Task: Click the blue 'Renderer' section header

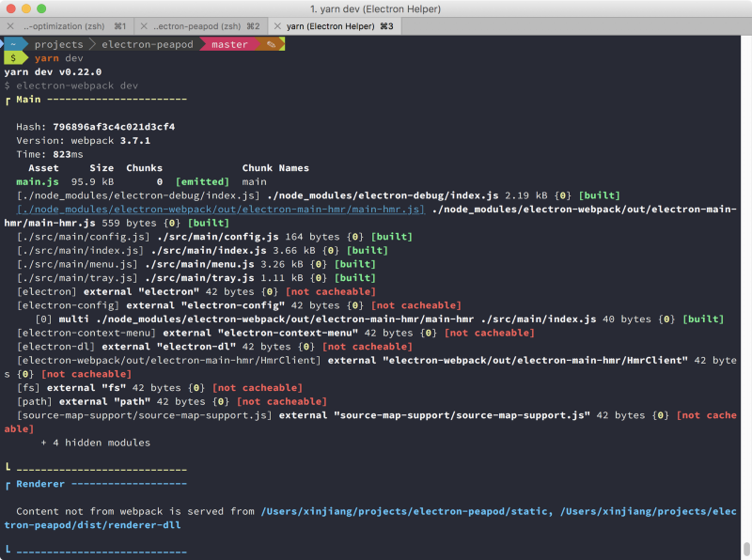Action: pos(40,484)
